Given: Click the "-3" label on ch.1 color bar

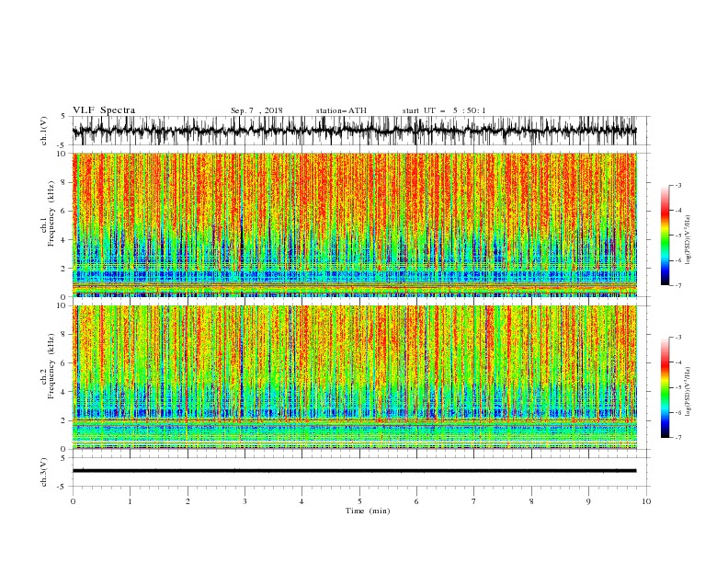Looking at the screenshot, I should [677, 185].
